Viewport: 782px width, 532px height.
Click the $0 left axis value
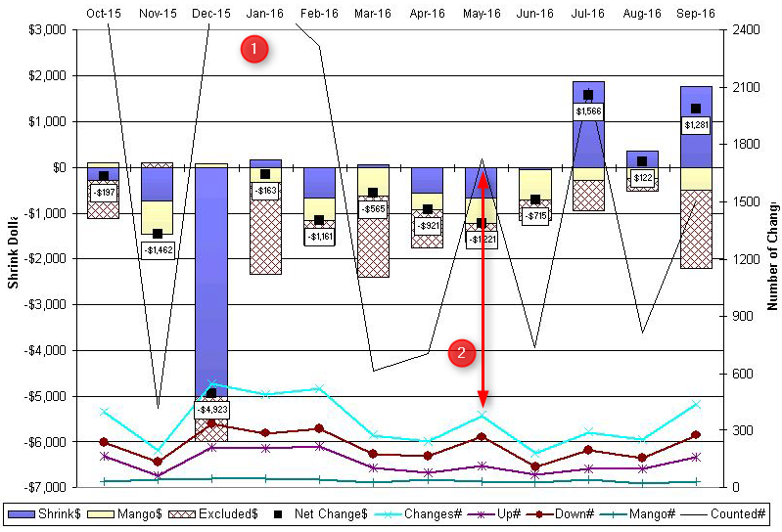pos(60,167)
